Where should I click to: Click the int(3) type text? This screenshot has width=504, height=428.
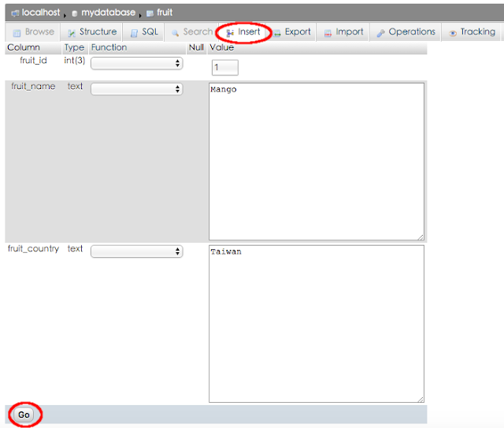tap(75, 61)
